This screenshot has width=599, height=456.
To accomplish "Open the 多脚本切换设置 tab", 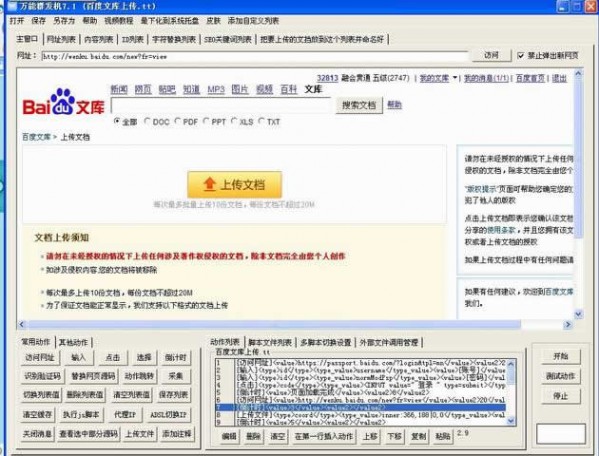I will [325, 342].
